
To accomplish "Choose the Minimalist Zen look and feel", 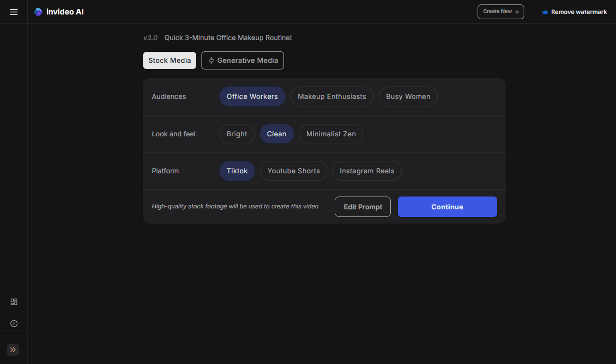I will point(331,134).
